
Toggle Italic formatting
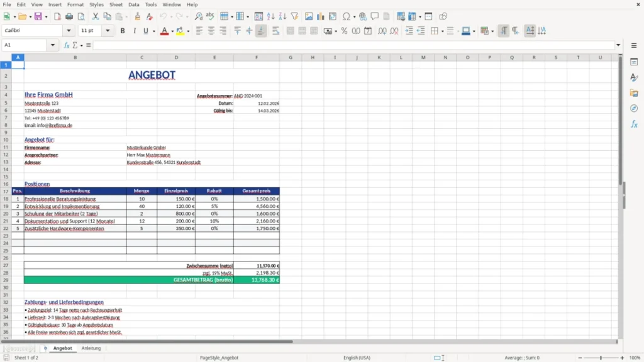coord(135,31)
